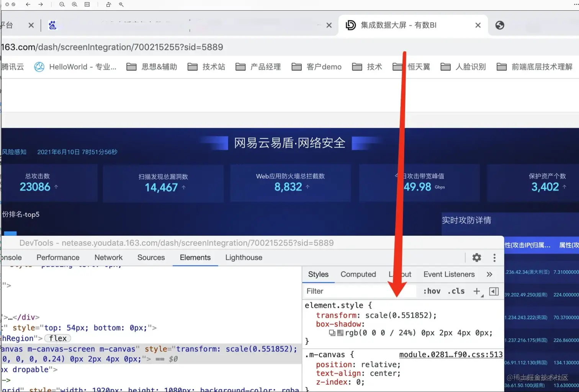Image resolution: width=579 pixels, height=392 pixels.
Task: Close the blurred Baidu browser tab
Action: 329,25
